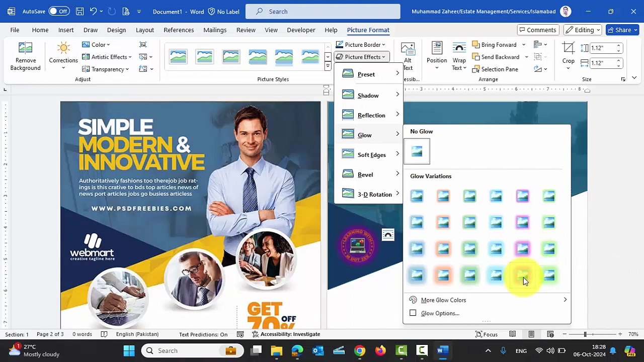The width and height of the screenshot is (644, 362).
Task: Click Remove Background tool
Action: pyautogui.click(x=25, y=56)
